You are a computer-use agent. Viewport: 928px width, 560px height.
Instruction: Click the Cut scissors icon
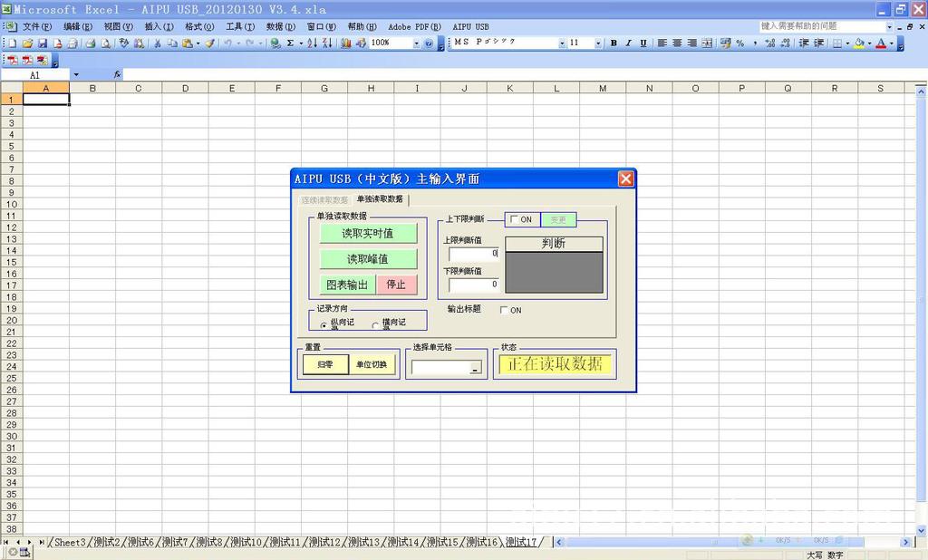click(x=158, y=43)
